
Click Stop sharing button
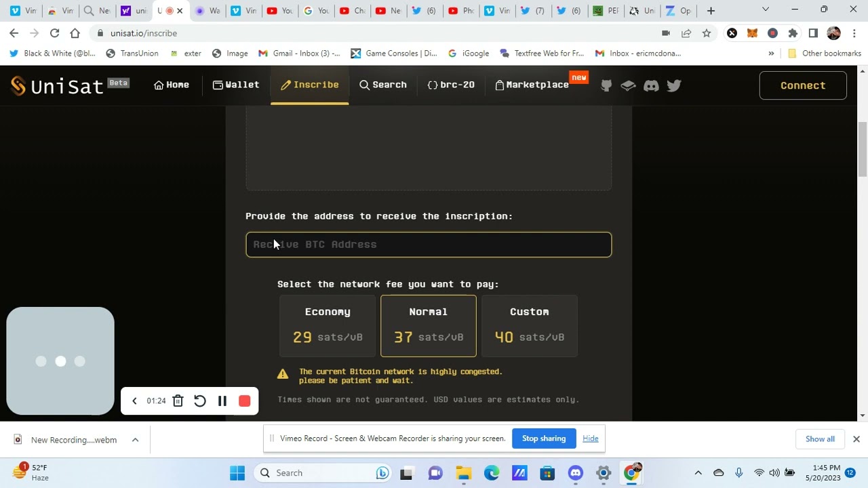[544, 439]
